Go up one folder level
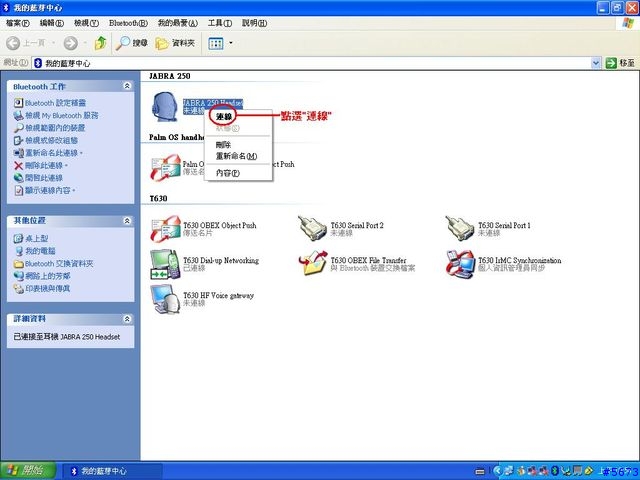Viewport: 640px width, 480px height. point(100,42)
